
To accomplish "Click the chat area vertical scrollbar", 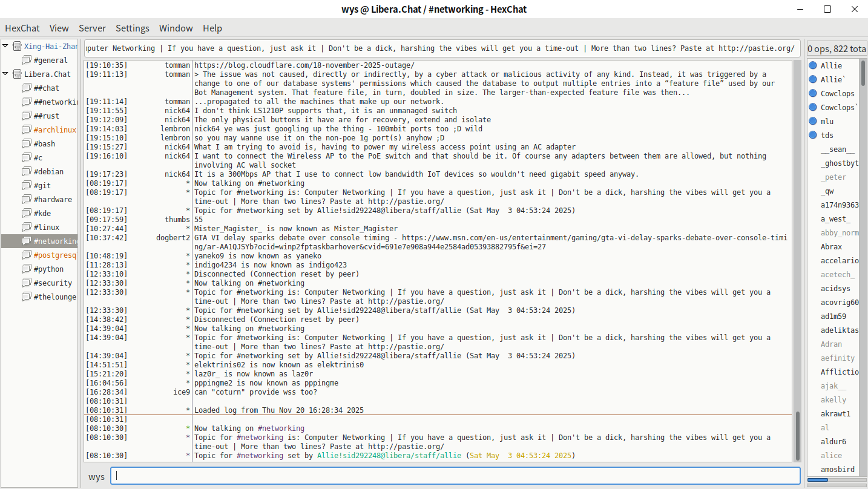I will point(797,436).
